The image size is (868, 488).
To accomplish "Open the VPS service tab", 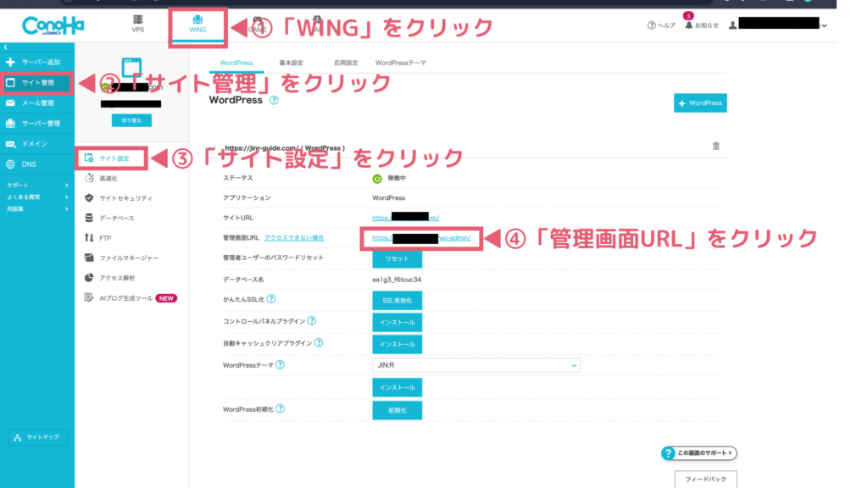I will pyautogui.click(x=138, y=25).
